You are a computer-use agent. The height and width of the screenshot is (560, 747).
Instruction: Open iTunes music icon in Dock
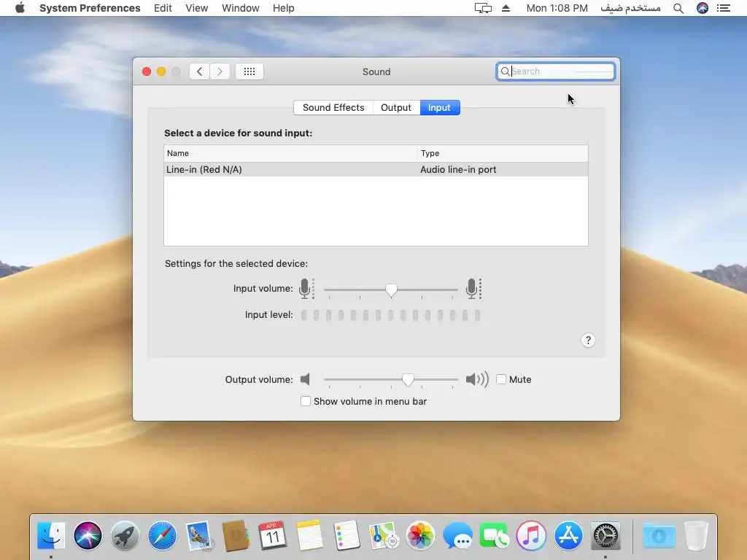[531, 535]
